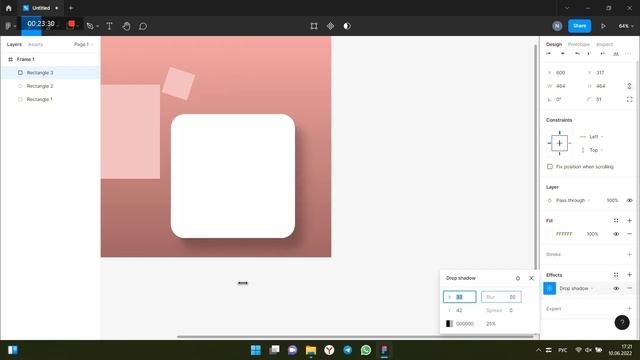This screenshot has width=640, height=360.
Task: Click the user avatar N
Action: tap(557, 26)
